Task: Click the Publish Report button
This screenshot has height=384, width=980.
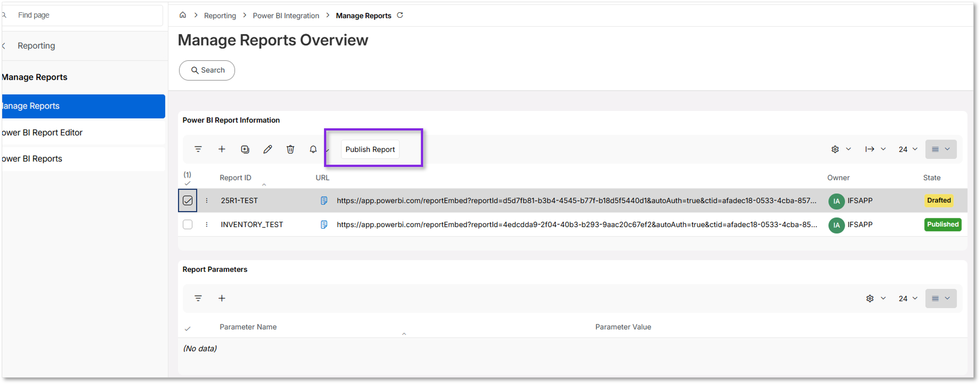Action: click(369, 149)
